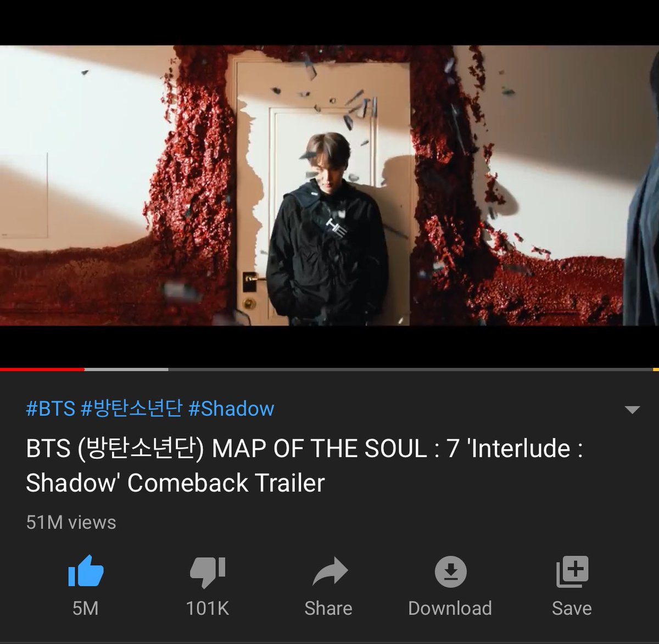Click the Download label
Viewport: 659px width, 644px height.
click(450, 608)
